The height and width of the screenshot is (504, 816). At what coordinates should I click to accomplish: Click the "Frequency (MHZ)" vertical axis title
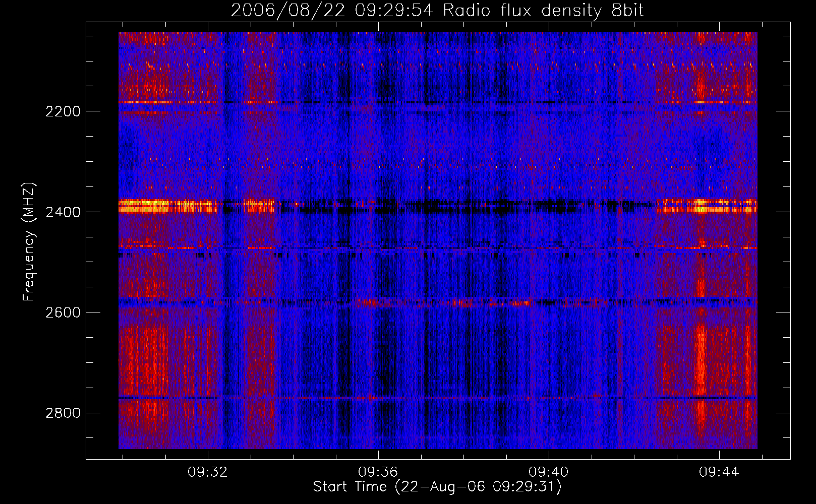coord(29,242)
